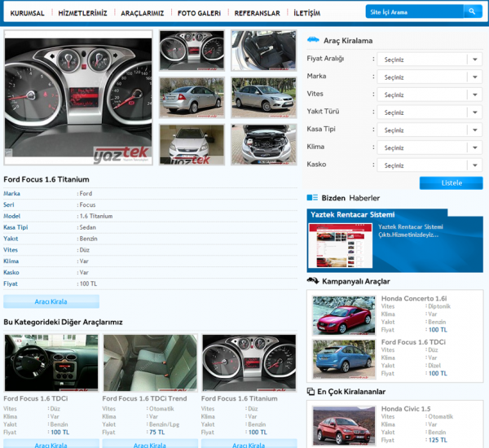Select the white car front garage thumbnail
This screenshot has height=448, width=489.
192,145
